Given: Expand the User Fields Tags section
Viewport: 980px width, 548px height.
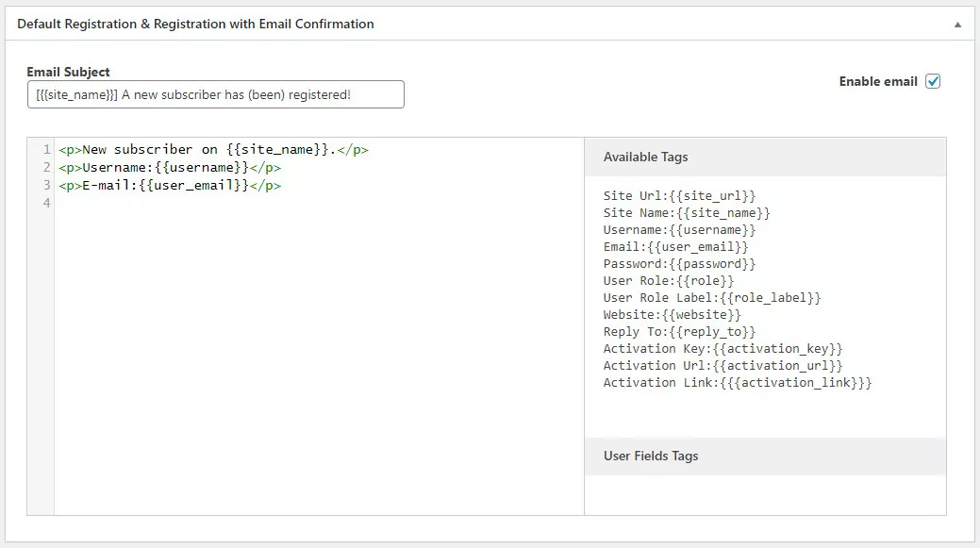Looking at the screenshot, I should click(765, 457).
